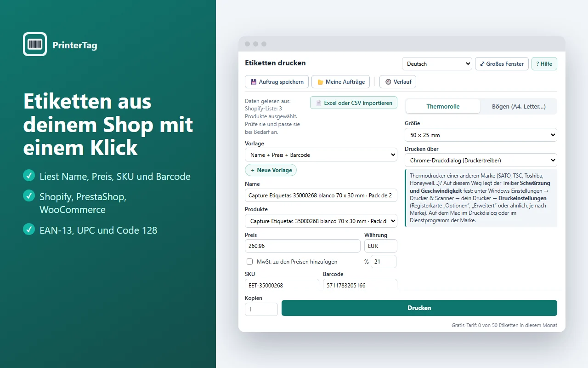Image resolution: width=588 pixels, height=368 pixels.
Task: Click the Thermodrucker info note text
Action: (x=481, y=198)
